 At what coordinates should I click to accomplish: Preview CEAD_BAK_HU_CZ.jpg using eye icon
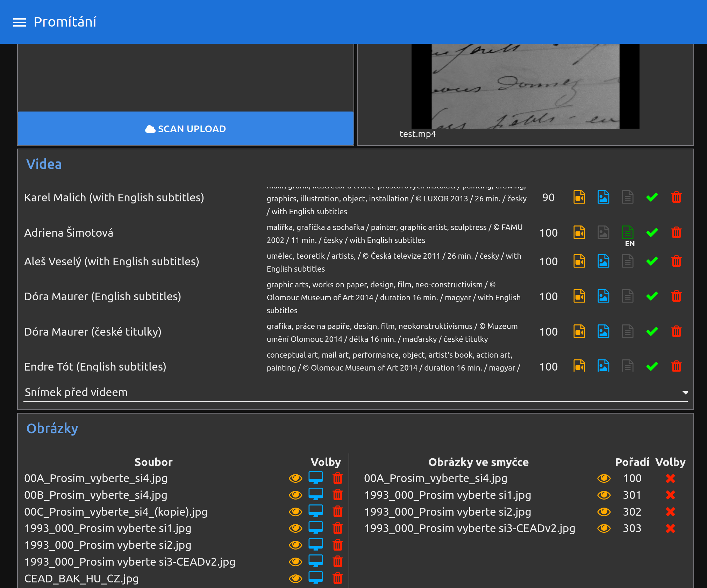(x=295, y=579)
